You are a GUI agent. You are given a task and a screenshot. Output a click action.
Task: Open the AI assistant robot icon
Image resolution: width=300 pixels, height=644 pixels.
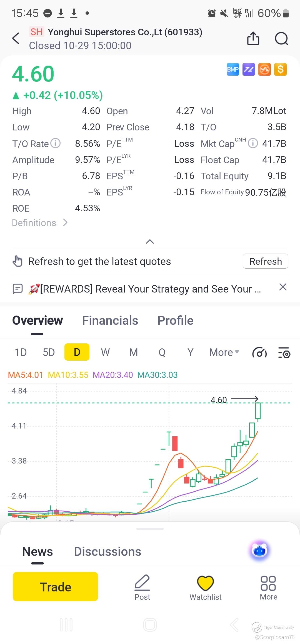pos(259,550)
